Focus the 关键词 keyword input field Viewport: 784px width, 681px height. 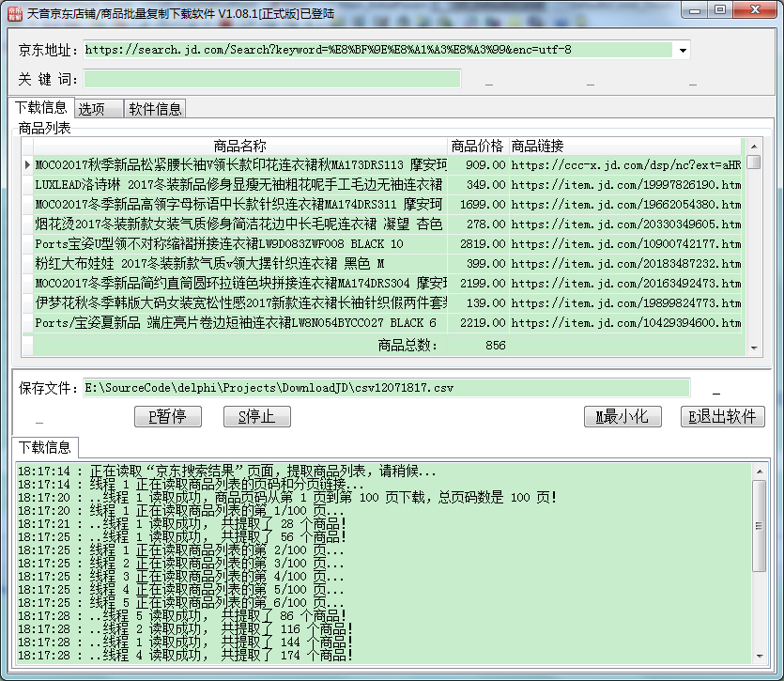(x=272, y=79)
